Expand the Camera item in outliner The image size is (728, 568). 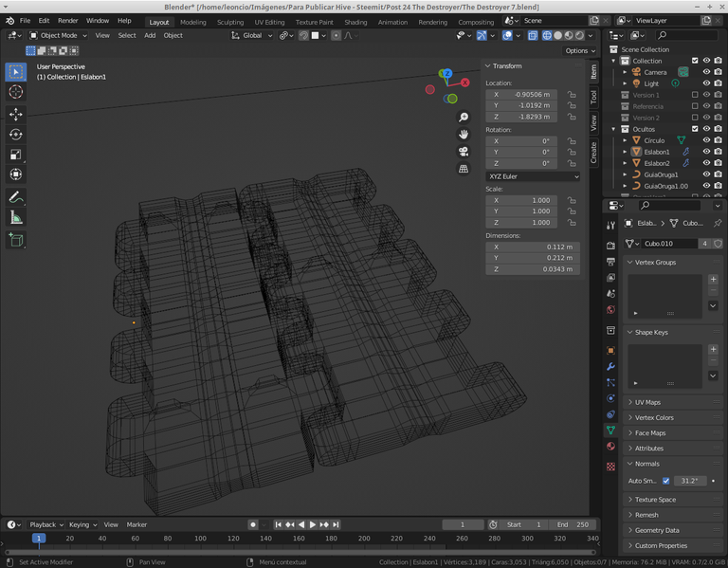(625, 72)
